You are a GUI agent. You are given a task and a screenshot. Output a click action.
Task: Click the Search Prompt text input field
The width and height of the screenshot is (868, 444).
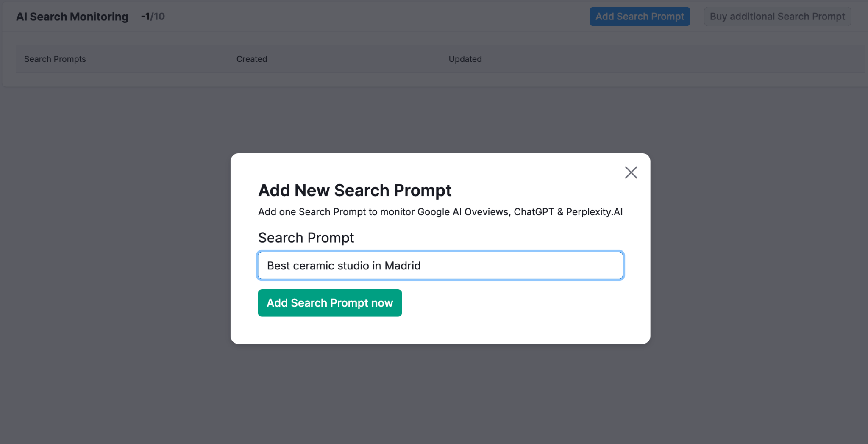click(x=440, y=266)
